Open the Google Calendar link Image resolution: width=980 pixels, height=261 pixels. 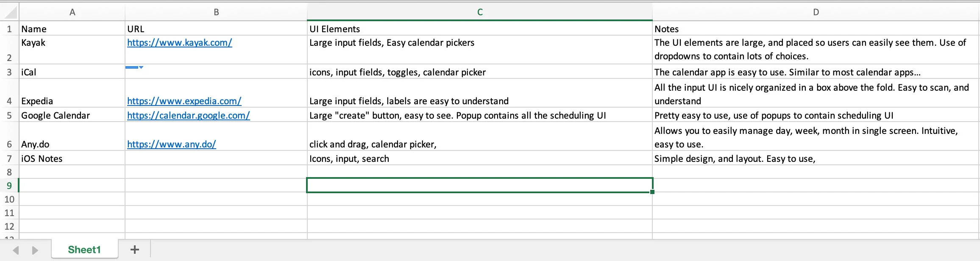click(189, 115)
